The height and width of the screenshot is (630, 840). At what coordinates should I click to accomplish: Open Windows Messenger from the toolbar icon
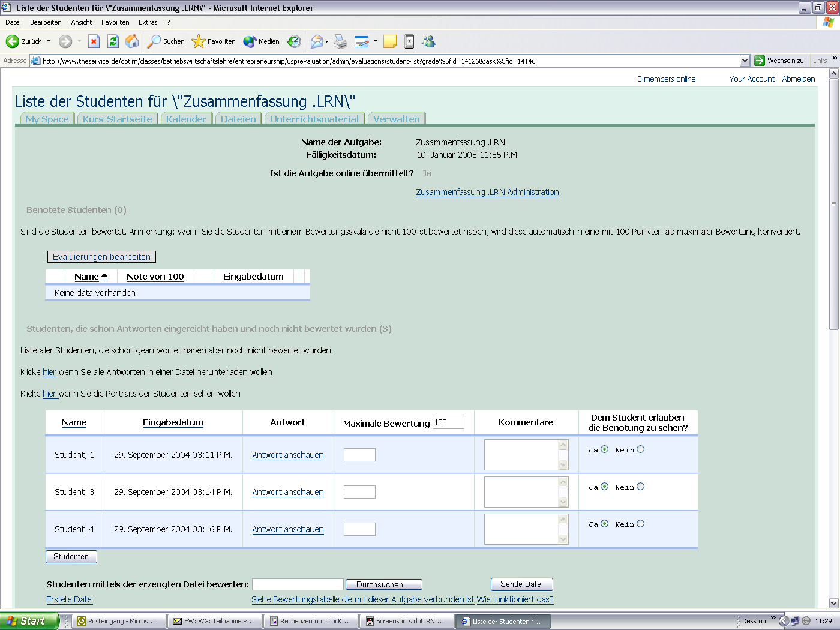click(x=428, y=41)
